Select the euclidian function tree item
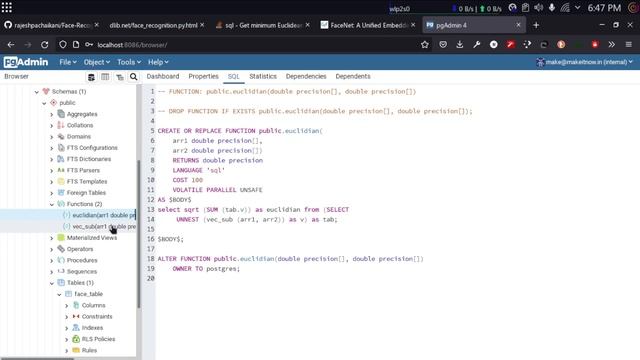This screenshot has height=360, width=640. point(104,215)
